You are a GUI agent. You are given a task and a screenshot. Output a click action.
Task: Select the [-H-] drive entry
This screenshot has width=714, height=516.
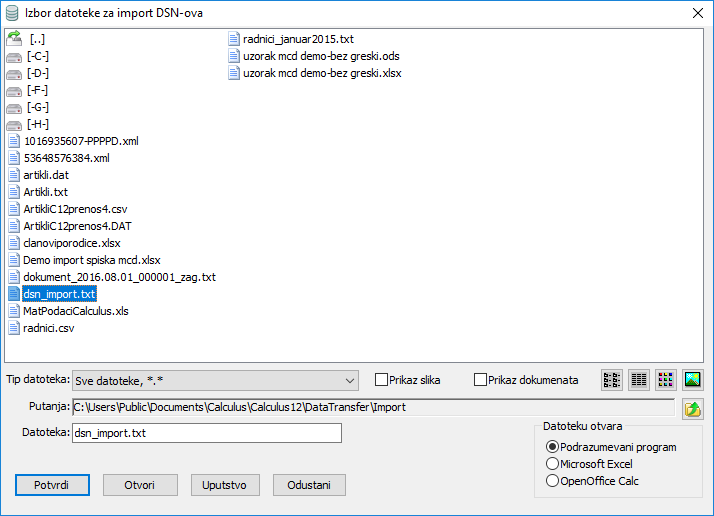pos(38,124)
